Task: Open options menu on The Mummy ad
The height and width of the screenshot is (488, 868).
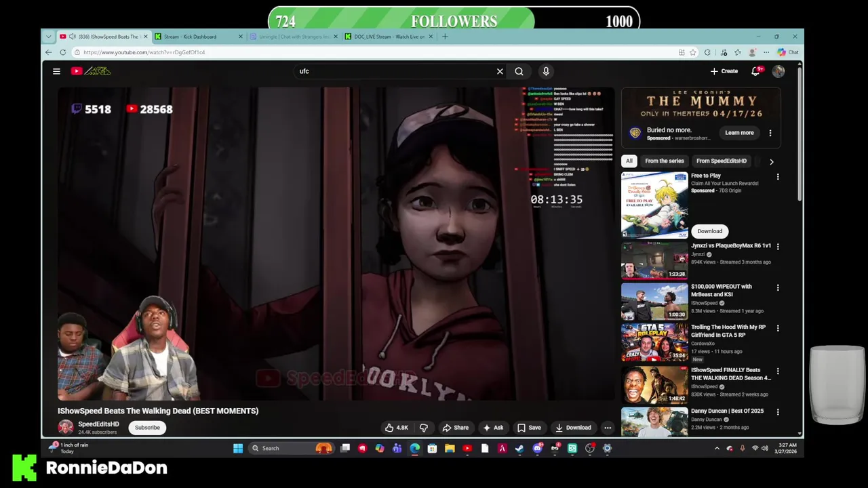Action: 770,133
